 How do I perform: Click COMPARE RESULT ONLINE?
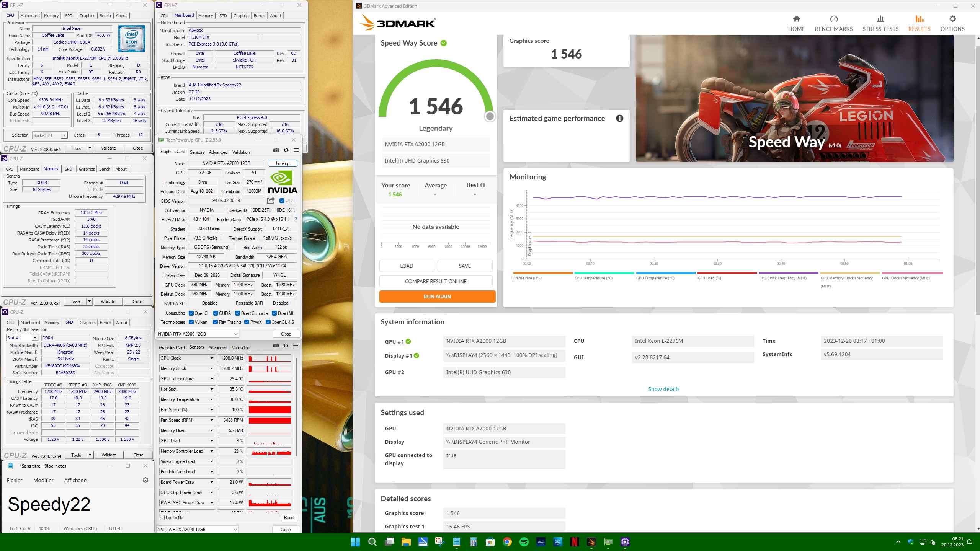[x=436, y=281]
